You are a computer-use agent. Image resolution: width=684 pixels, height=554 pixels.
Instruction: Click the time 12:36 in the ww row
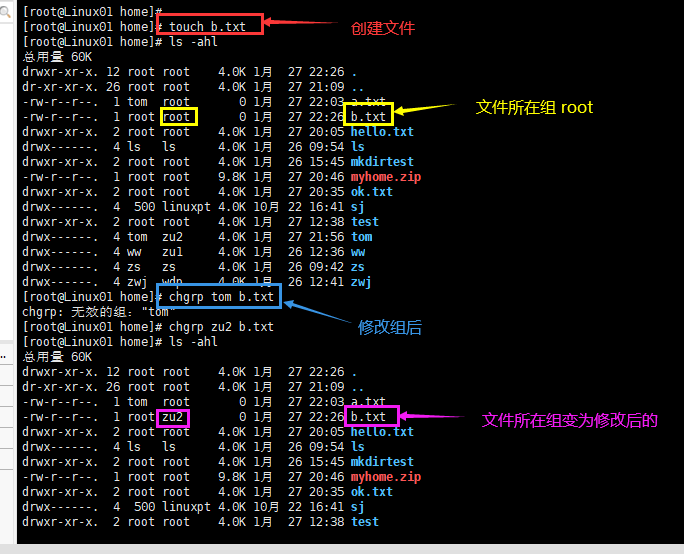326,252
